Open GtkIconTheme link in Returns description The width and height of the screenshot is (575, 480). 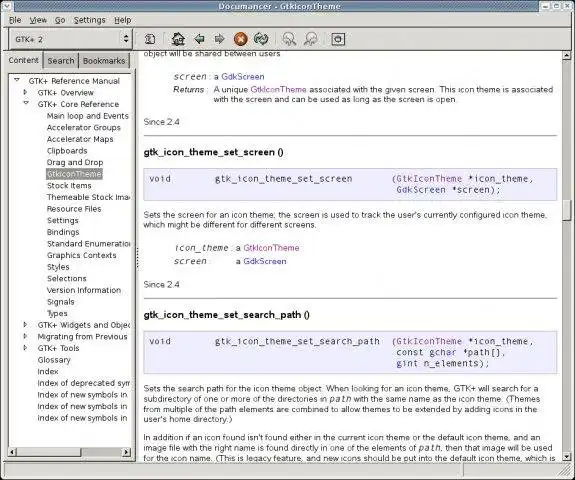[278, 89]
